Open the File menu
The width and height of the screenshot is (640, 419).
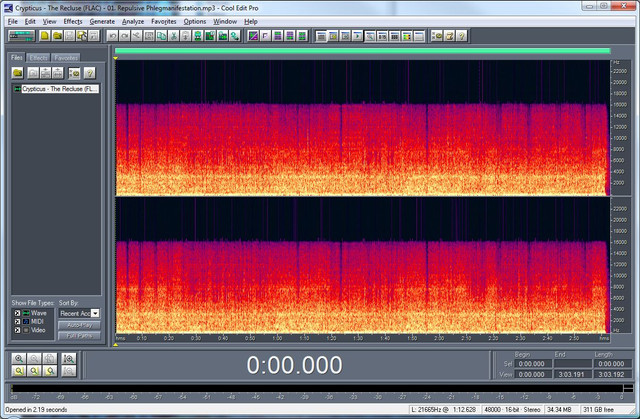[13, 21]
